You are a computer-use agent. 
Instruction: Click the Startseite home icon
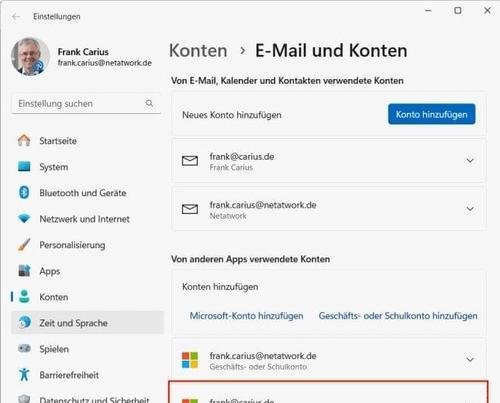pos(24,140)
